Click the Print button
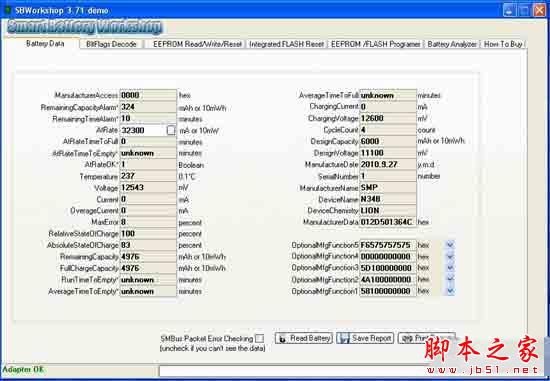The width and height of the screenshot is (550, 381). [x=427, y=339]
